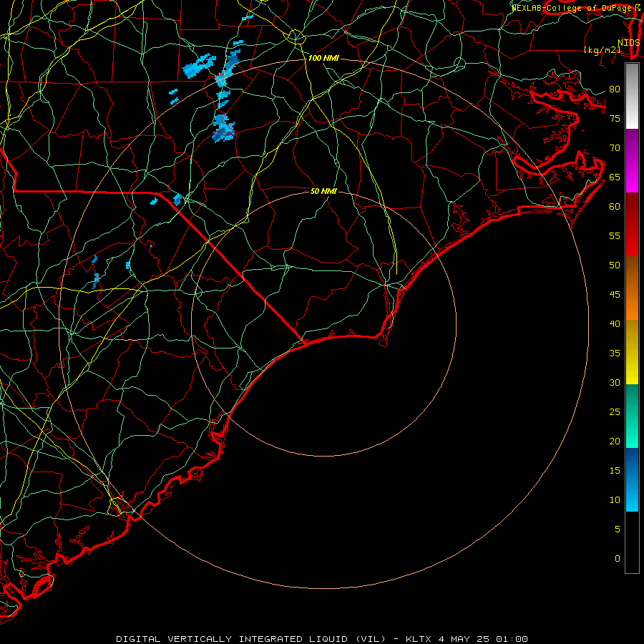Click the KLTX radar site identifier

419,639
